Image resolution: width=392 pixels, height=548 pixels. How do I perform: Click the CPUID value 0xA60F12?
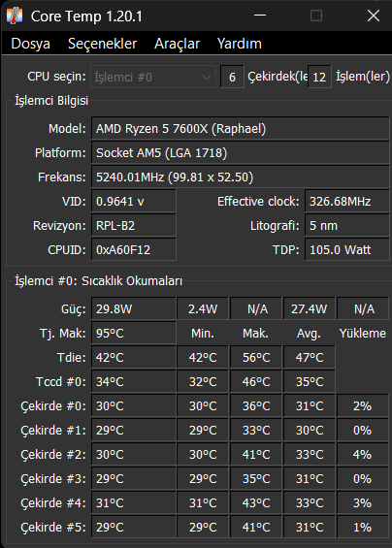134,249
